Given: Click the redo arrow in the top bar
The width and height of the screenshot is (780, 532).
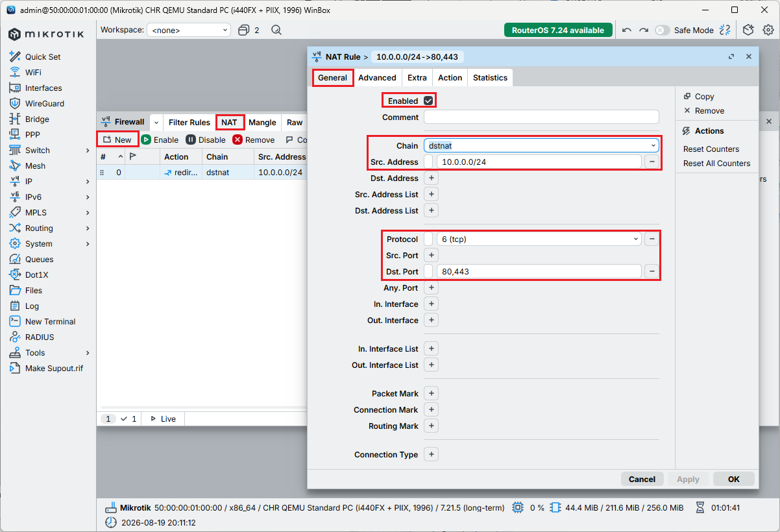Looking at the screenshot, I should [x=644, y=30].
